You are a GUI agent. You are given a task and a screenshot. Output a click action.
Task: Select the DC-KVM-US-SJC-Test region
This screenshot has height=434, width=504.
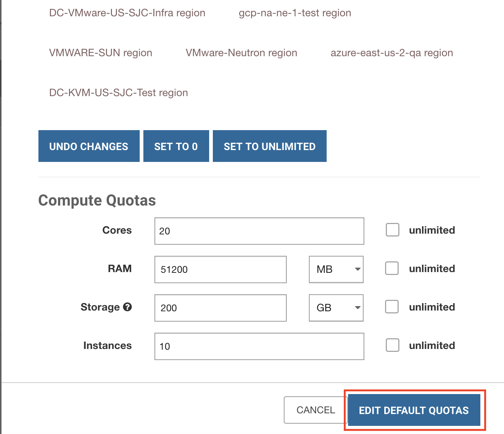coord(118,93)
